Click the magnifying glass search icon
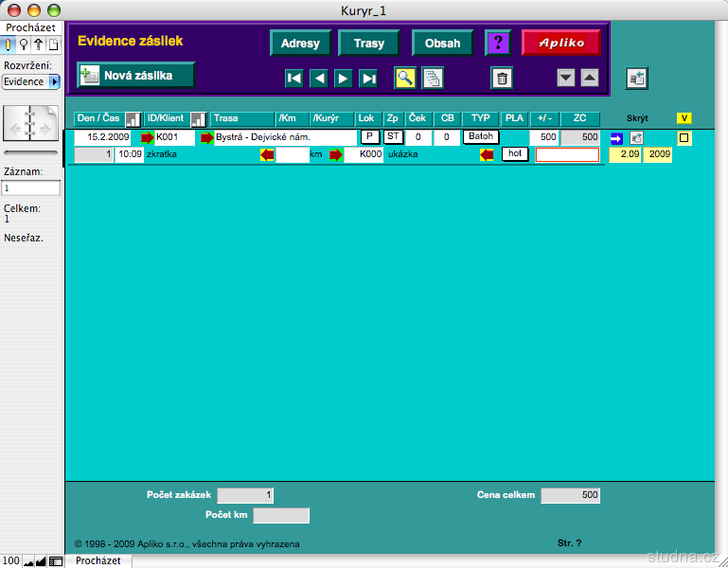 pyautogui.click(x=405, y=78)
